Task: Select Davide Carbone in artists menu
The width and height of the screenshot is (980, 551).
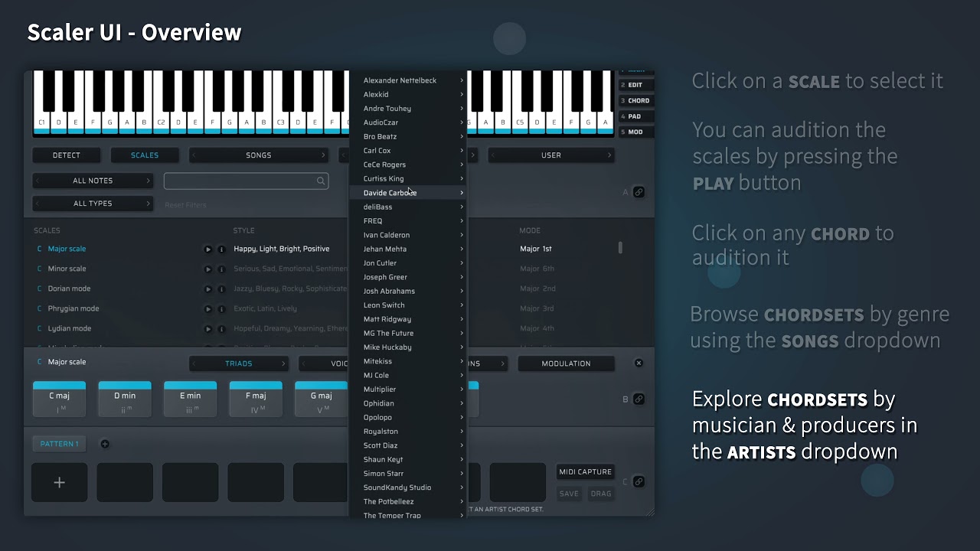Action: [x=408, y=193]
